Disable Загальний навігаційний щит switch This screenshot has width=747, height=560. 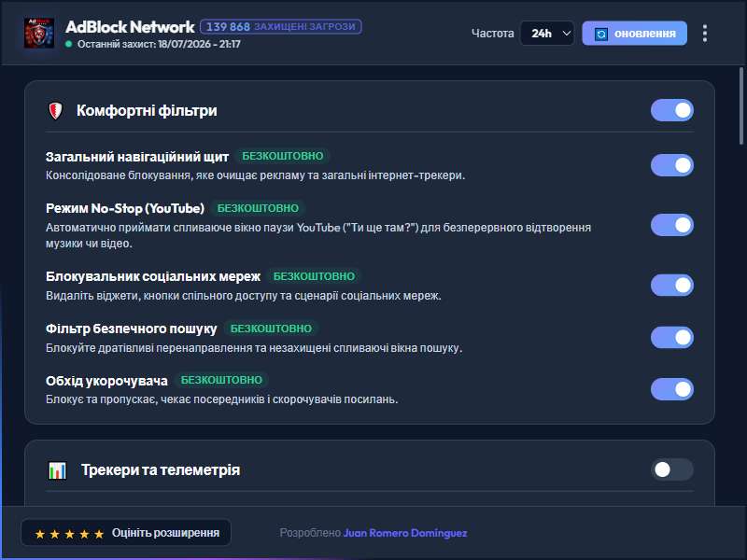click(671, 165)
